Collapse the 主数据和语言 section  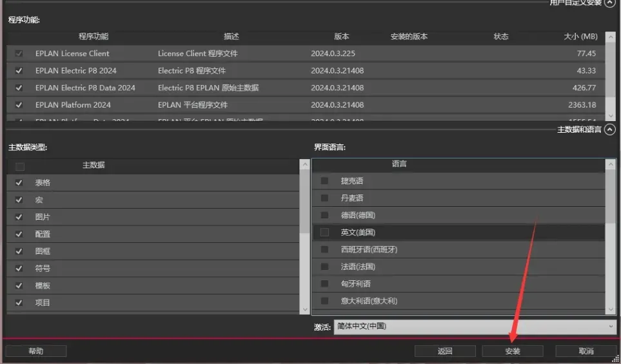coord(610,129)
